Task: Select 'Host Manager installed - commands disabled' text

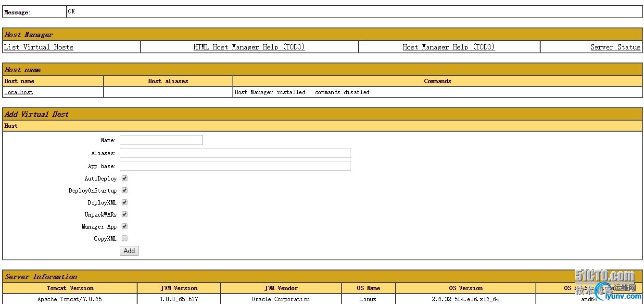Action: click(302, 92)
